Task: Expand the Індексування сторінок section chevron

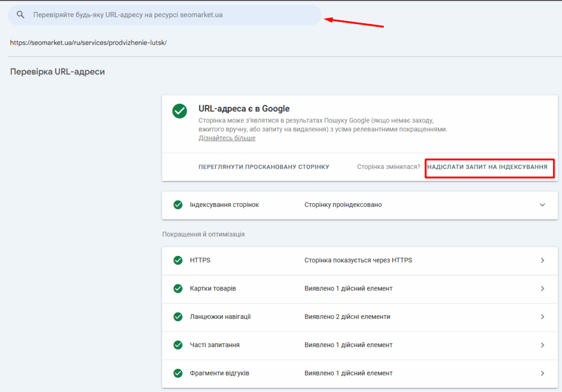Action: coord(542,205)
